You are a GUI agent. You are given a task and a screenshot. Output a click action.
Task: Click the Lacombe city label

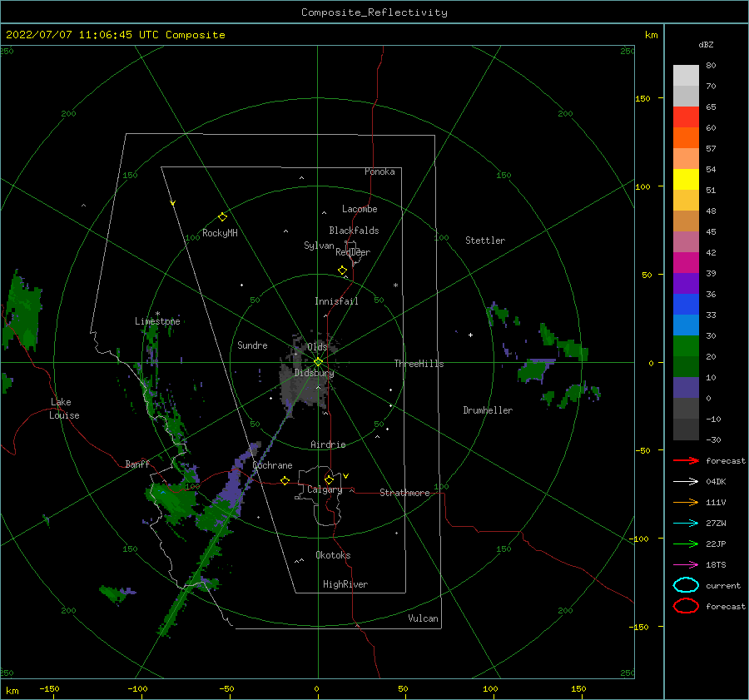click(x=360, y=209)
